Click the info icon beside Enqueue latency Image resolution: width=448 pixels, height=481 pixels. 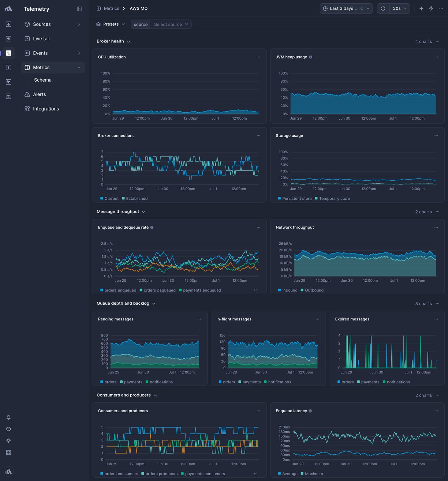point(310,411)
